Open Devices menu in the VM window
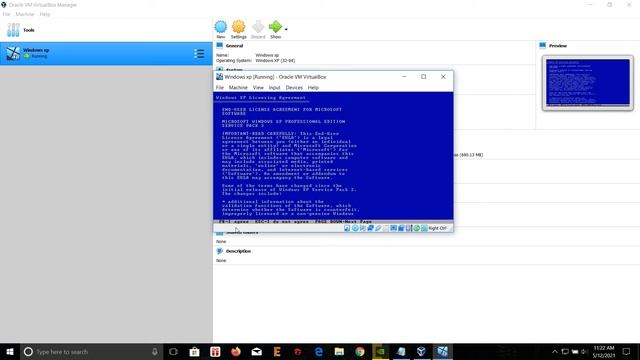Image resolution: width=640 pixels, height=360 pixels. tap(294, 87)
